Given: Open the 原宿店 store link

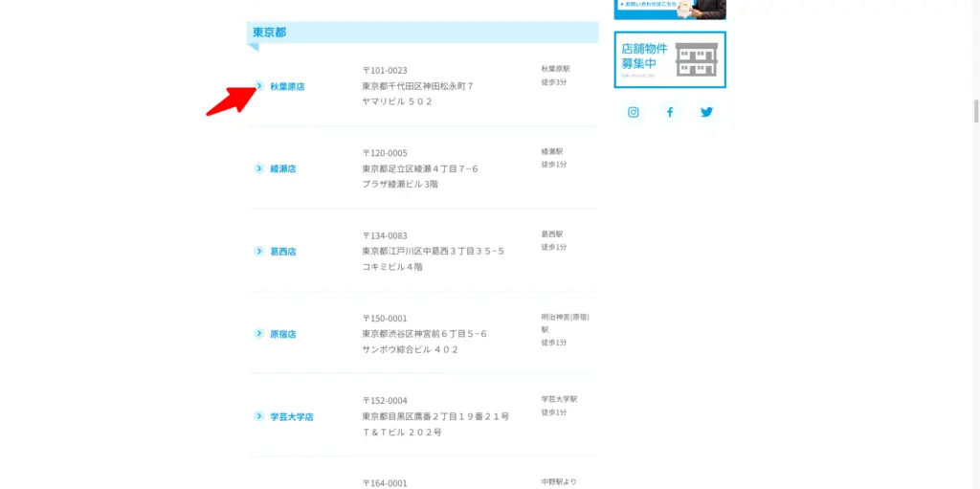Looking at the screenshot, I should [283, 334].
